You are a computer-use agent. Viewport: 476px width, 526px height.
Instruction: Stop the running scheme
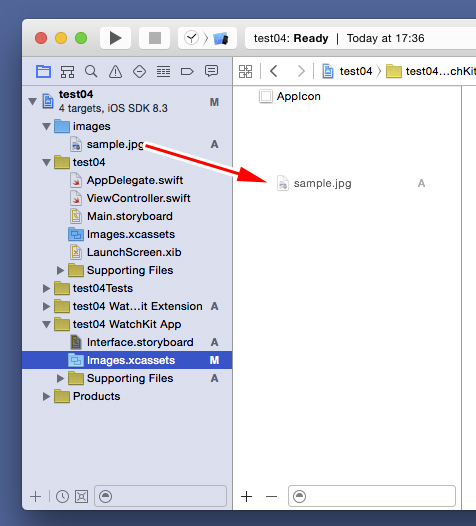(x=155, y=38)
